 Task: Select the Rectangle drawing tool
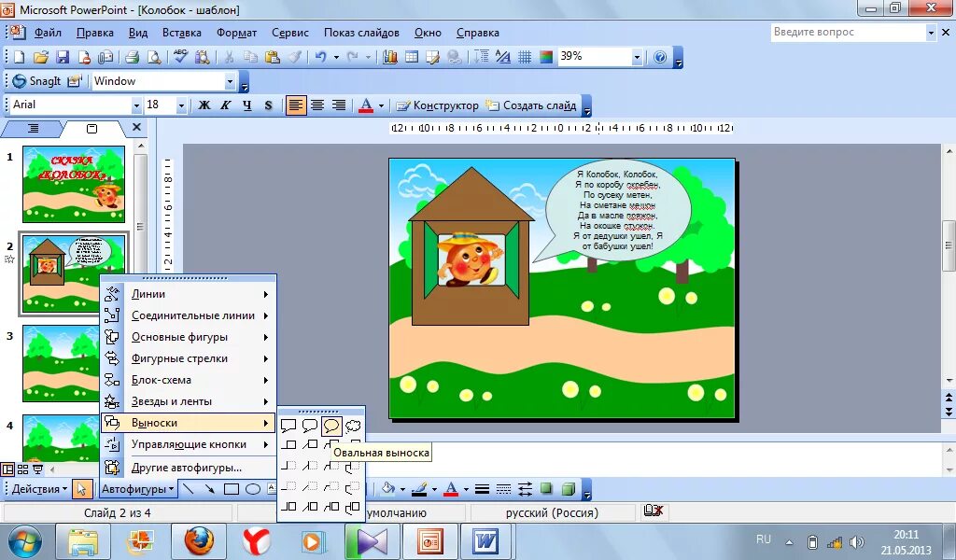[x=232, y=489]
